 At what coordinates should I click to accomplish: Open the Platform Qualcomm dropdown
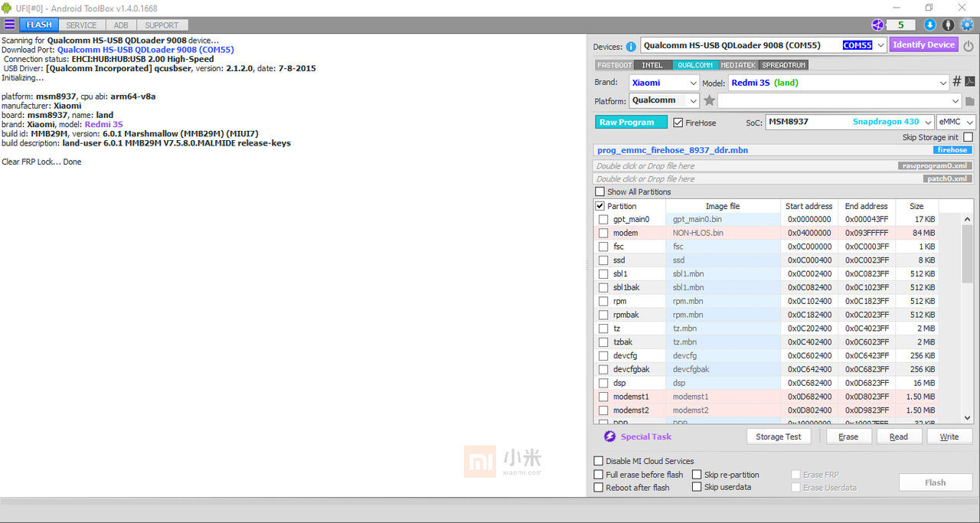694,101
